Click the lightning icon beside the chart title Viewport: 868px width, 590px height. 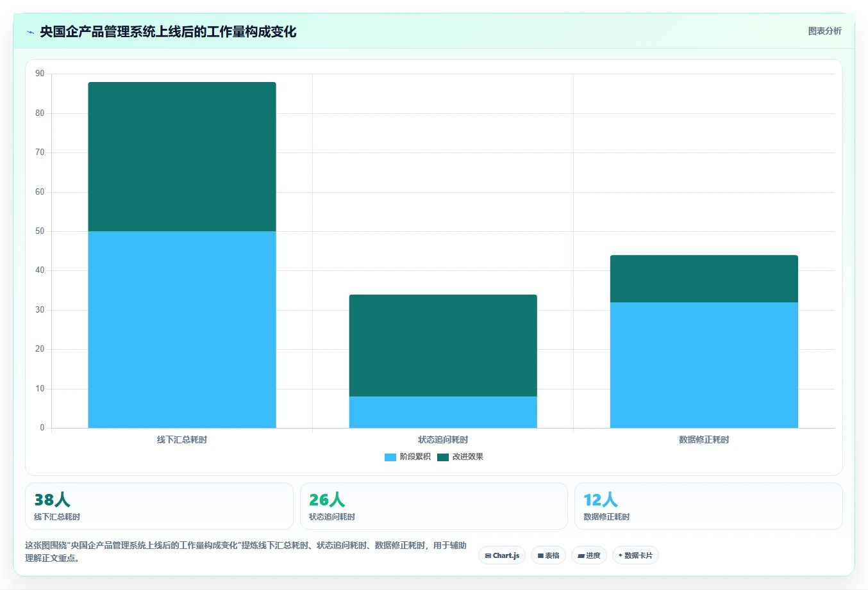point(30,32)
